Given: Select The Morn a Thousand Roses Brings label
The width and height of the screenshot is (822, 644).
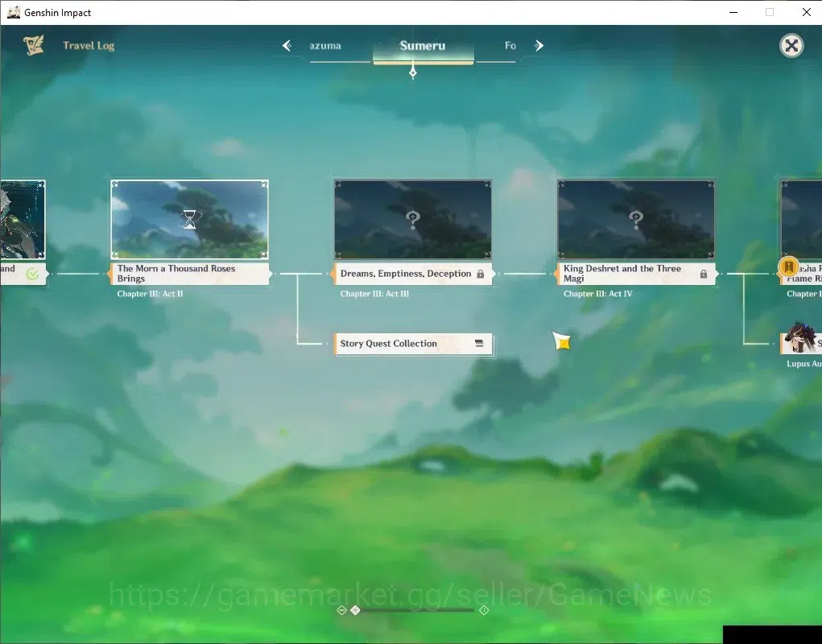Looking at the screenshot, I should [190, 274].
